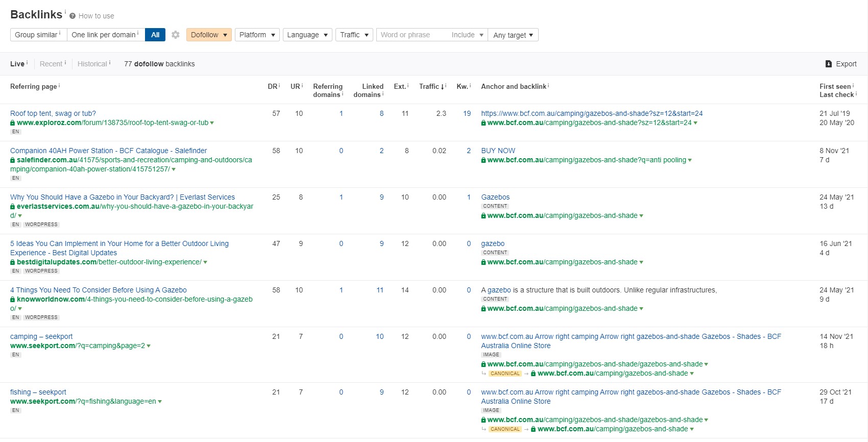Open the Dofollow filter dropdown
868x442 pixels.
click(x=209, y=35)
